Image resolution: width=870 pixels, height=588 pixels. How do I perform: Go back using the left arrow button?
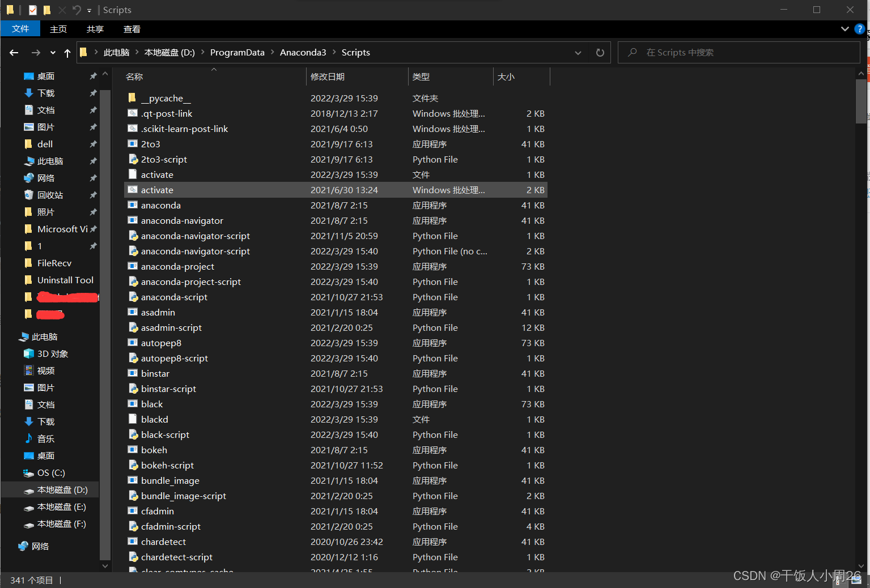(14, 53)
